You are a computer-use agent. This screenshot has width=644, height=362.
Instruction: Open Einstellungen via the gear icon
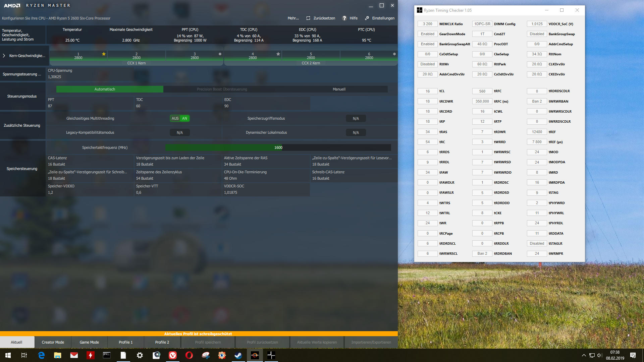click(x=367, y=18)
